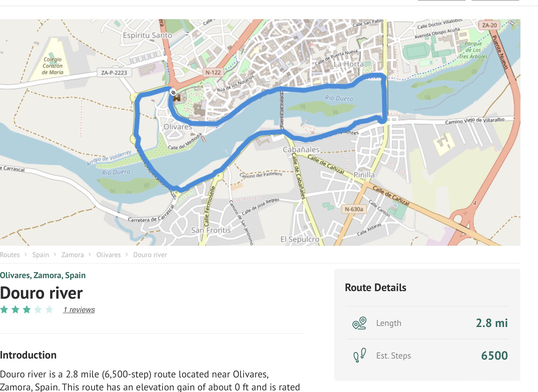Click the first rating star
This screenshot has width=538, height=392.
click(4, 309)
